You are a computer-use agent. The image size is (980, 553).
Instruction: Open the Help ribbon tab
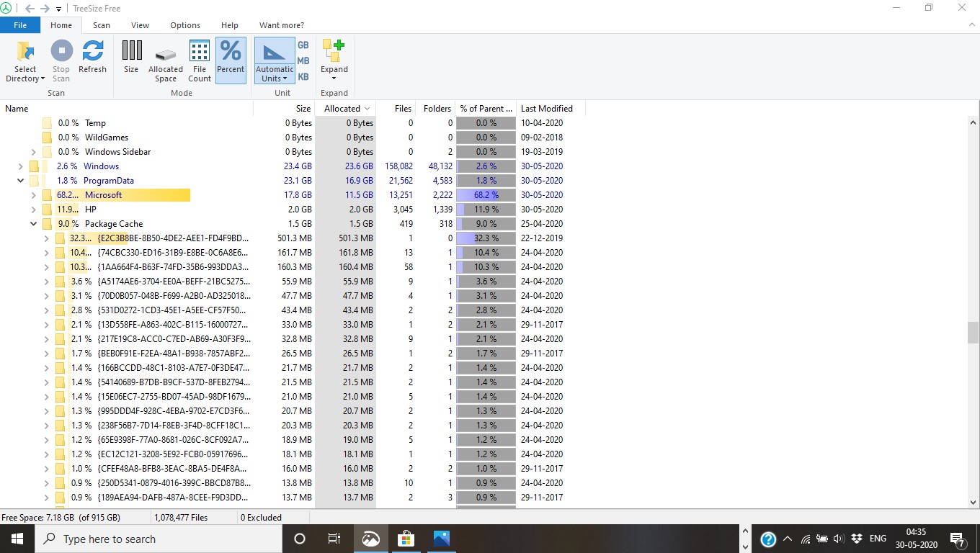(230, 25)
